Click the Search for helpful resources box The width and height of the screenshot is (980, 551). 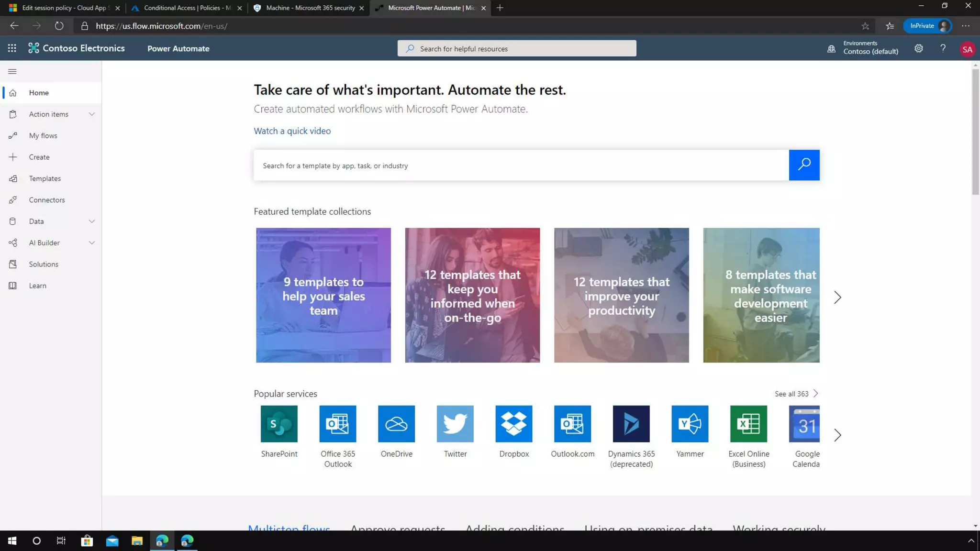[516, 48]
